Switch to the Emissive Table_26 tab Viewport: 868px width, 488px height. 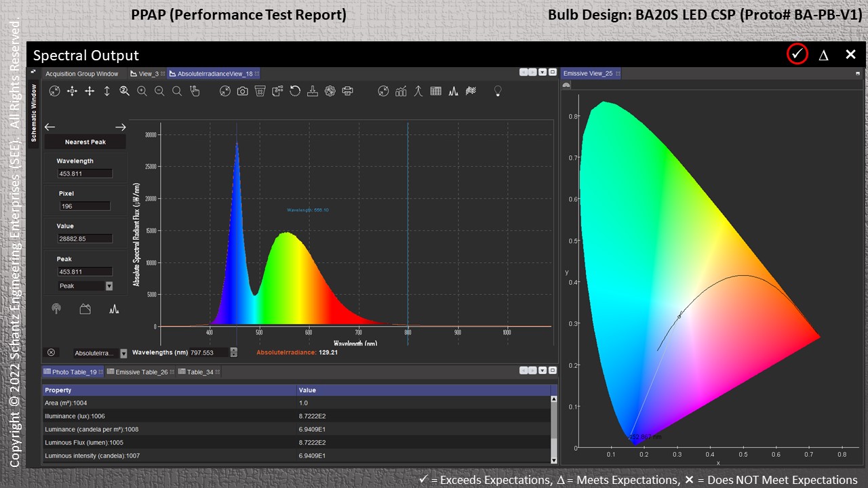141,372
